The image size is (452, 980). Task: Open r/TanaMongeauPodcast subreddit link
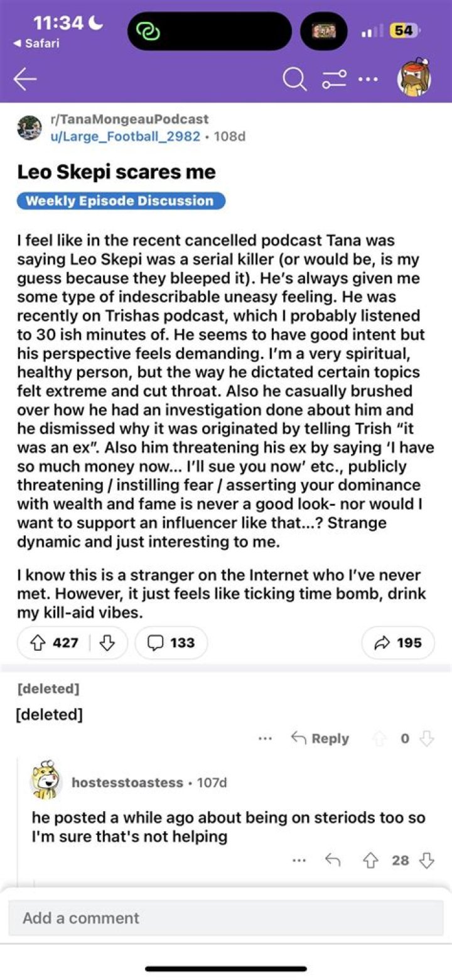tap(129, 119)
